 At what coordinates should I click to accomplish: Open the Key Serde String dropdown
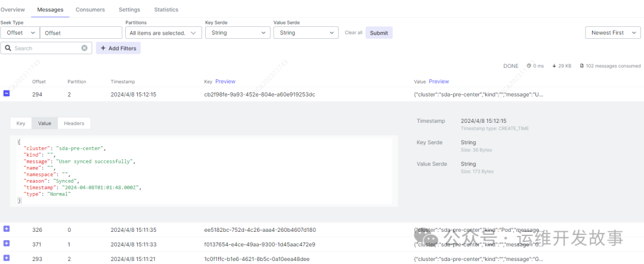click(x=237, y=32)
